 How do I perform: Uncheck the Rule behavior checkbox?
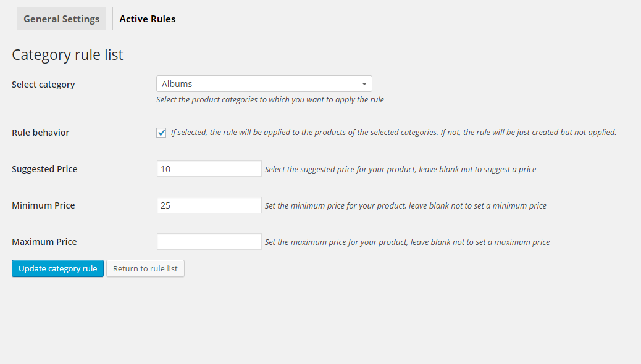tap(161, 133)
